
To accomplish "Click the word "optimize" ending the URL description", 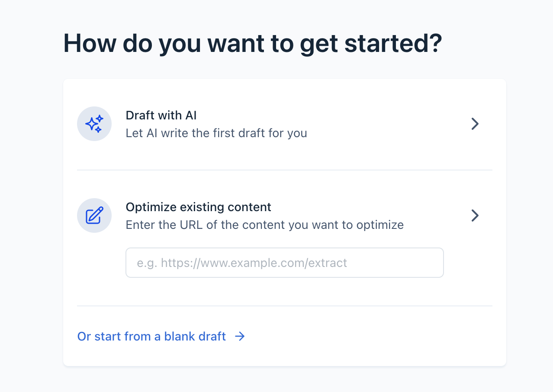I will (380, 225).
